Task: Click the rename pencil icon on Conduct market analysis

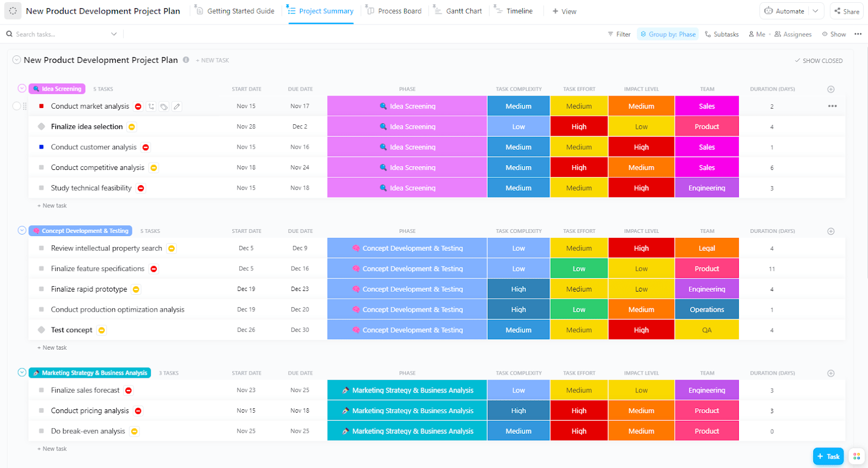Action: [177, 106]
